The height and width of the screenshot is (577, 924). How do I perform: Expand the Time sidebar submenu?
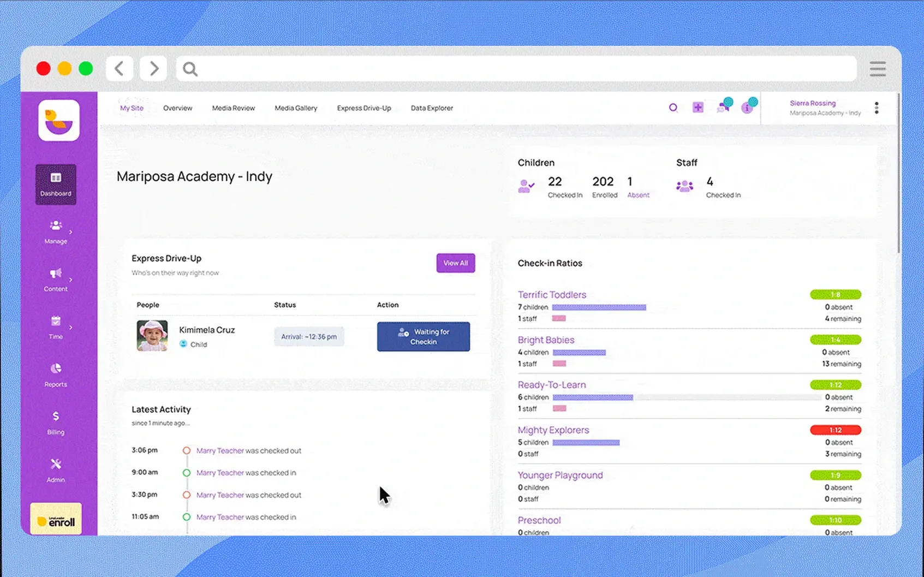pos(70,328)
